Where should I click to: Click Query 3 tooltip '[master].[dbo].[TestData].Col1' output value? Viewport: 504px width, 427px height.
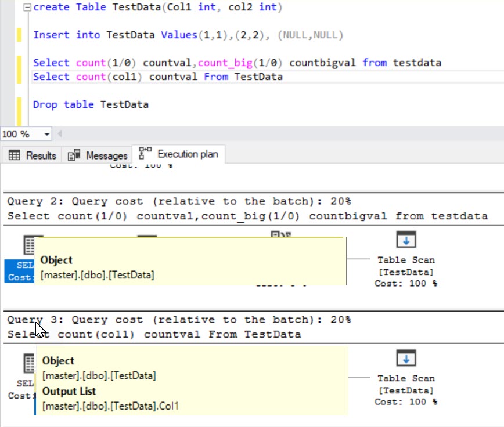pos(110,406)
